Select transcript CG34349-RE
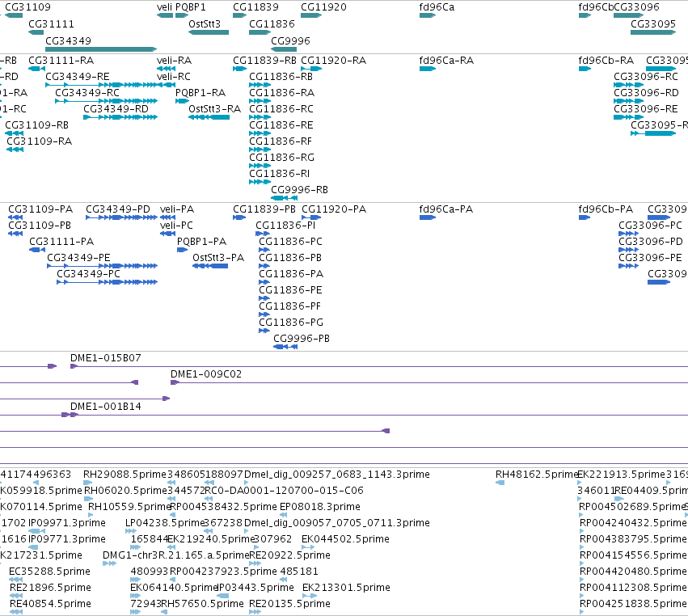The height and width of the screenshot is (616, 688). tap(78, 76)
